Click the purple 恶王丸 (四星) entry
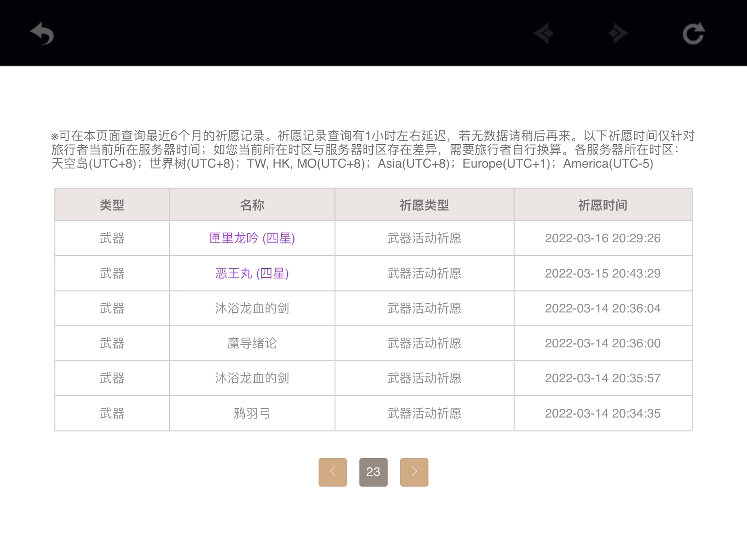This screenshot has width=747, height=560. 252,273
